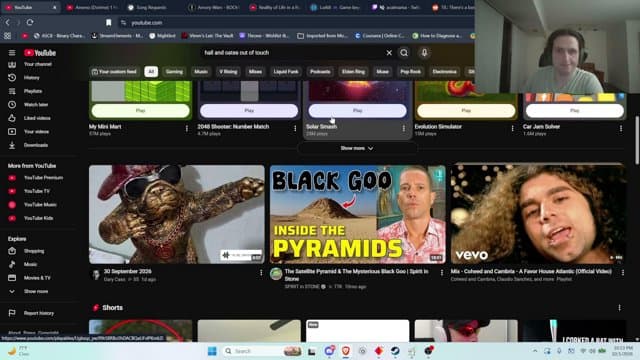Open options menu for Car Jam Solver
640x360 pixels.
tap(621, 129)
